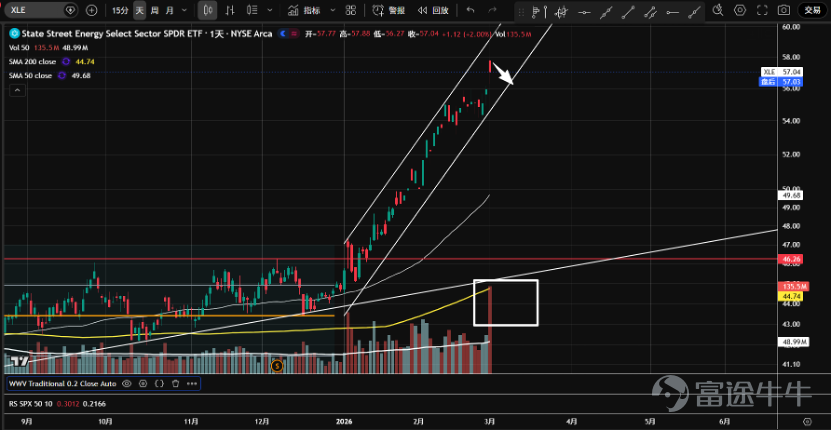
Task: Start bar replay with 回放 button
Action: [x=432, y=10]
